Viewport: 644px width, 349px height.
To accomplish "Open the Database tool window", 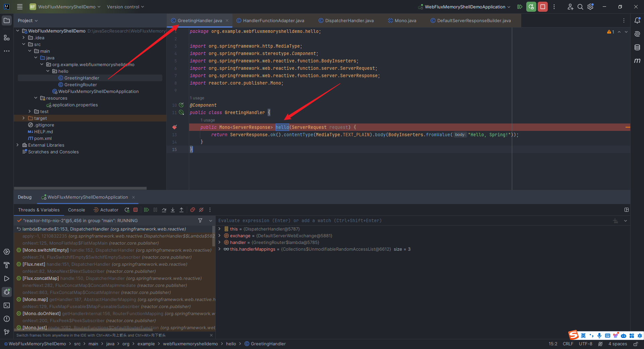I will (637, 47).
